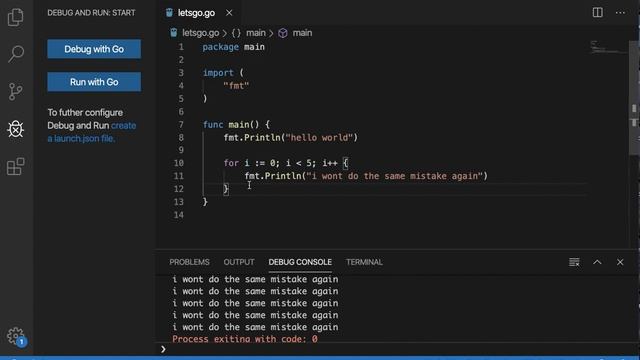This screenshot has width=640, height=360.
Task: Click 'func main()' on line 7
Action: [231, 124]
